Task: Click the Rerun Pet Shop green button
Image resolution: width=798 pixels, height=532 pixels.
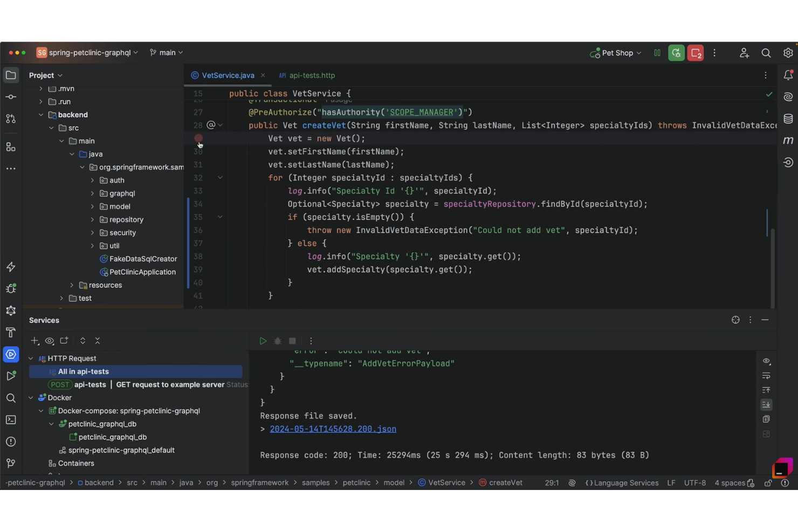Action: pyautogui.click(x=676, y=53)
